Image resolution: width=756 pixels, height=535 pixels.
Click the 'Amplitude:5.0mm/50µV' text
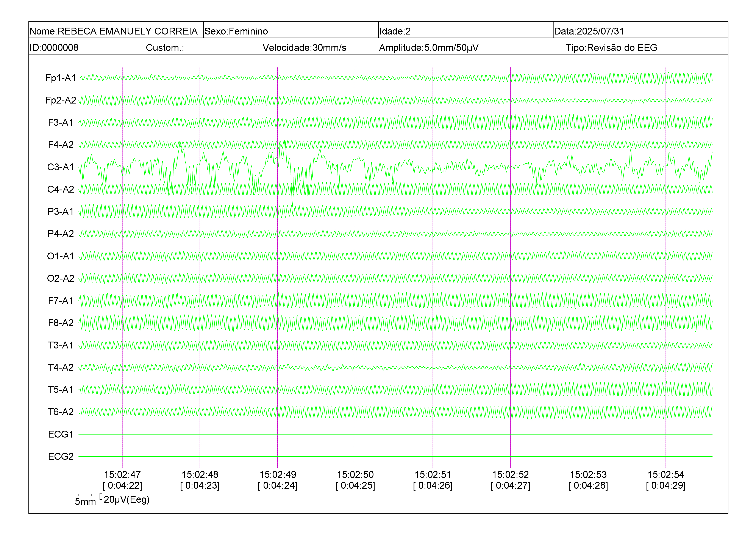(429, 48)
